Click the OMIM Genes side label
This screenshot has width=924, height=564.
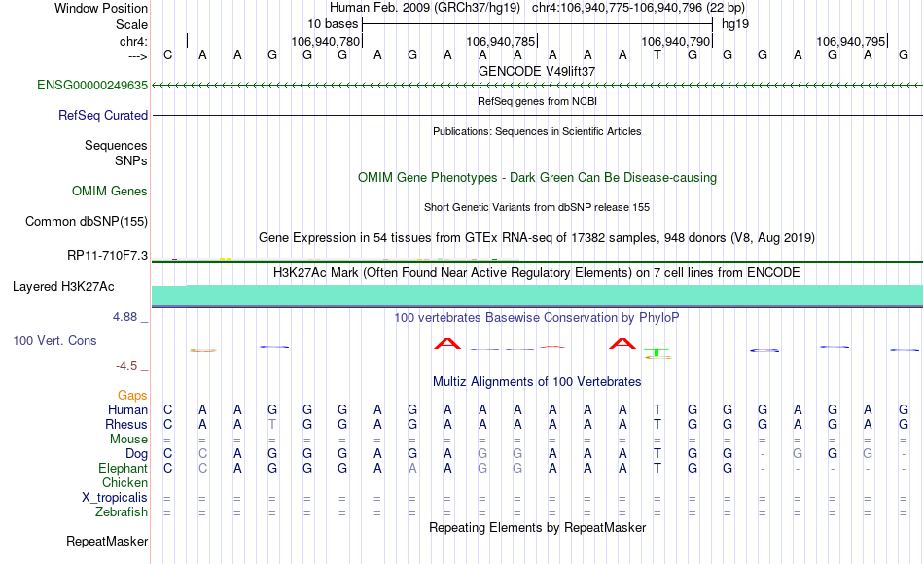pyautogui.click(x=109, y=191)
